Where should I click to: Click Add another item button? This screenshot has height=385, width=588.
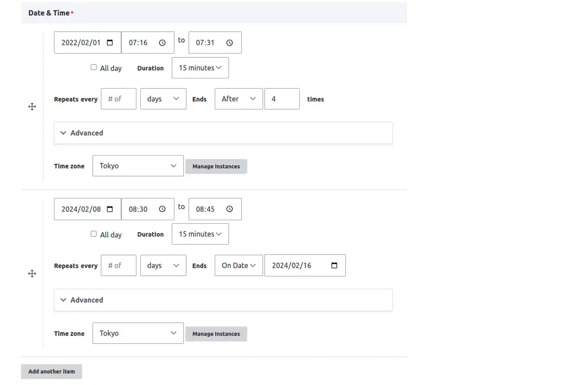pyautogui.click(x=52, y=371)
